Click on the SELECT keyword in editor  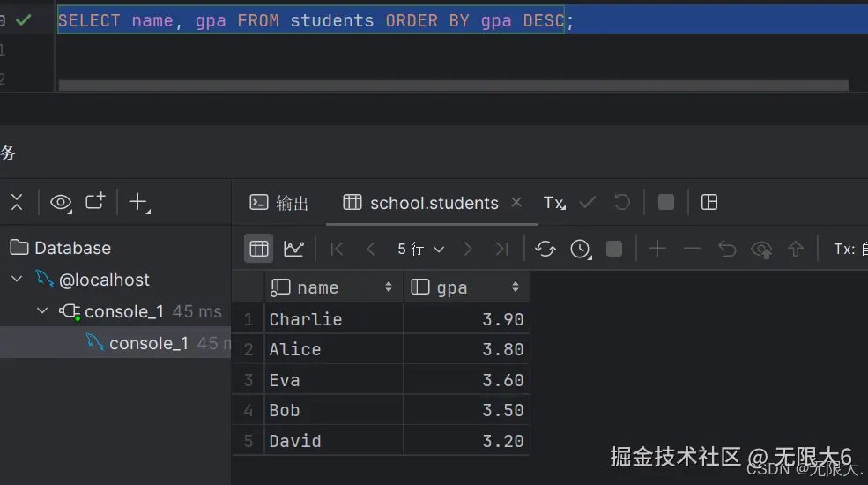tap(89, 20)
